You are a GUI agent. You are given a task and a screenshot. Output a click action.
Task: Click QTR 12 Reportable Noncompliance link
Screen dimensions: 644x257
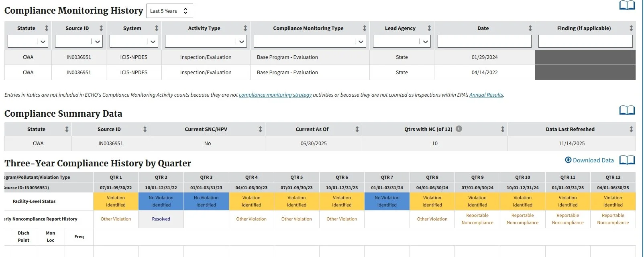[613, 219]
